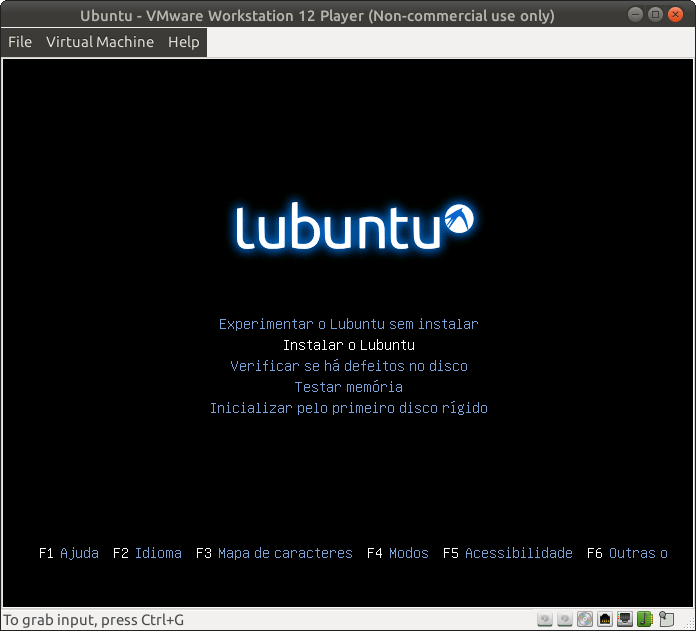This screenshot has width=696, height=631.
Task: Click F1 Ajuda help option
Action: pyautogui.click(x=69, y=553)
